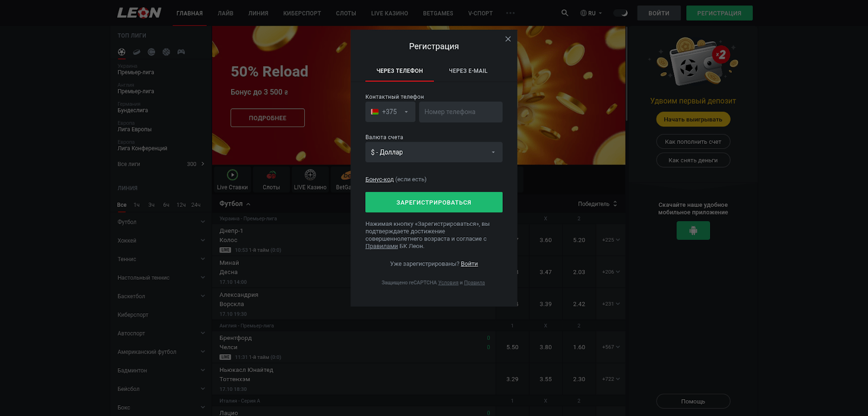Select the 6ч time filter

167,205
